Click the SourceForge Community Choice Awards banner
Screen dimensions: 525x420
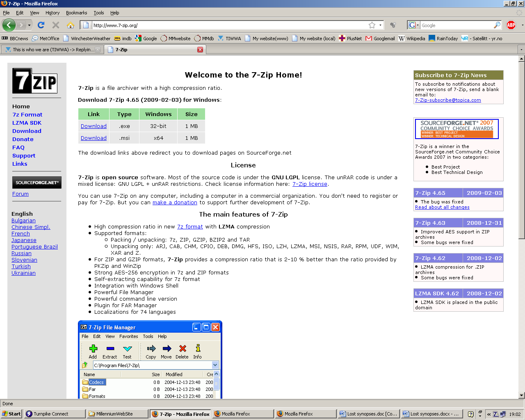(x=457, y=129)
